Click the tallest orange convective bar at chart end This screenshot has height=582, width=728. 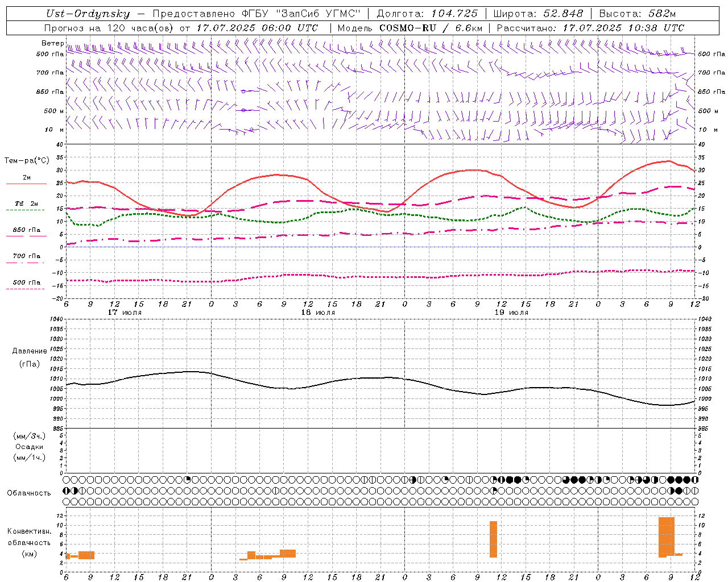pos(667,537)
